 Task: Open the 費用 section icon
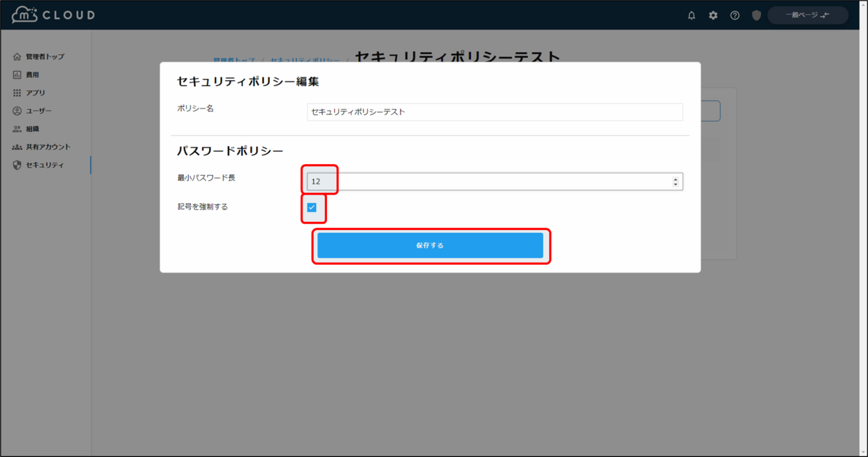pos(16,74)
